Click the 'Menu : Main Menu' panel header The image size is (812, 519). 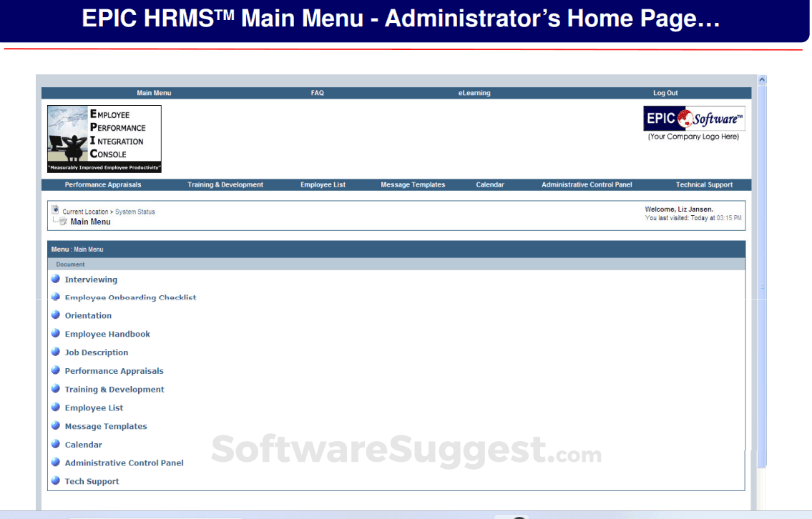[396, 249]
